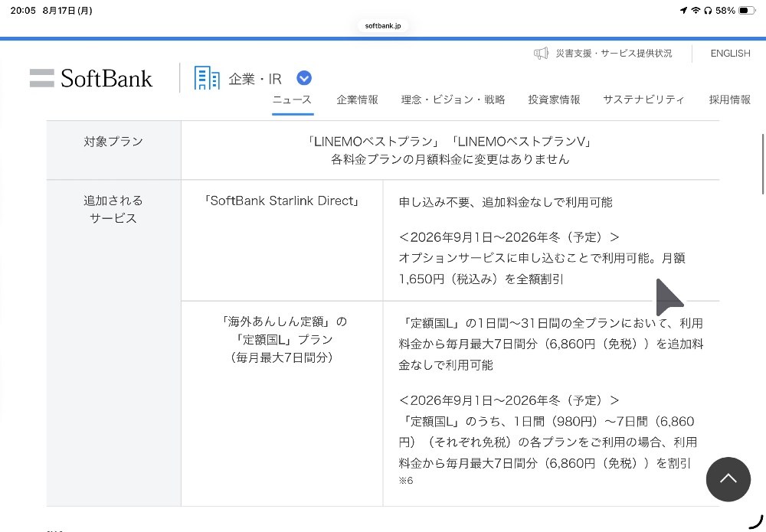
Task: Open the 採用情報 menu
Action: (x=729, y=100)
